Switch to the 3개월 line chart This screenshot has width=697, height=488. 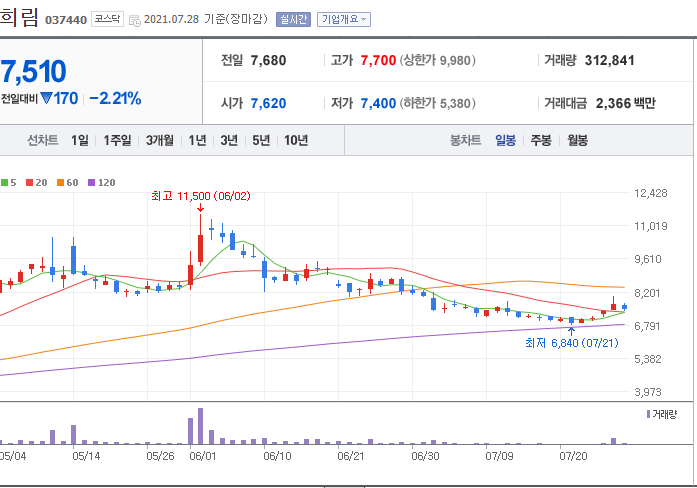tap(160, 140)
